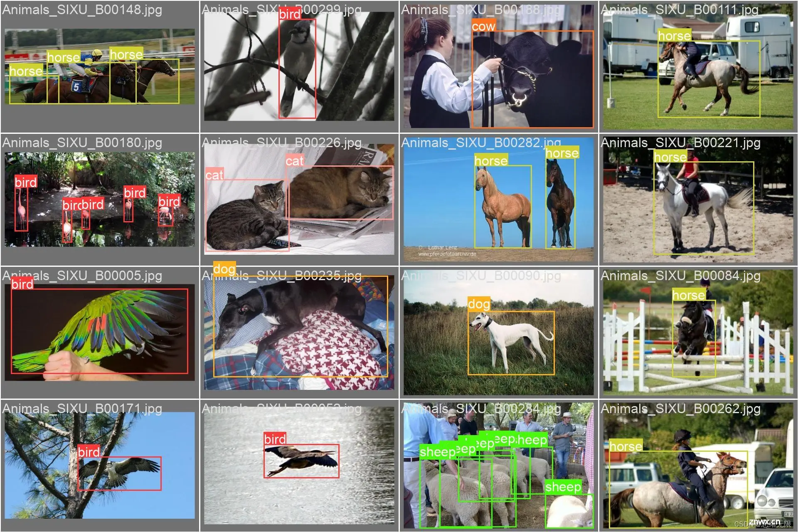Open the horse racing photo thumbnail B00148
Image resolution: width=798 pixels, height=532 pixels.
pos(100,66)
